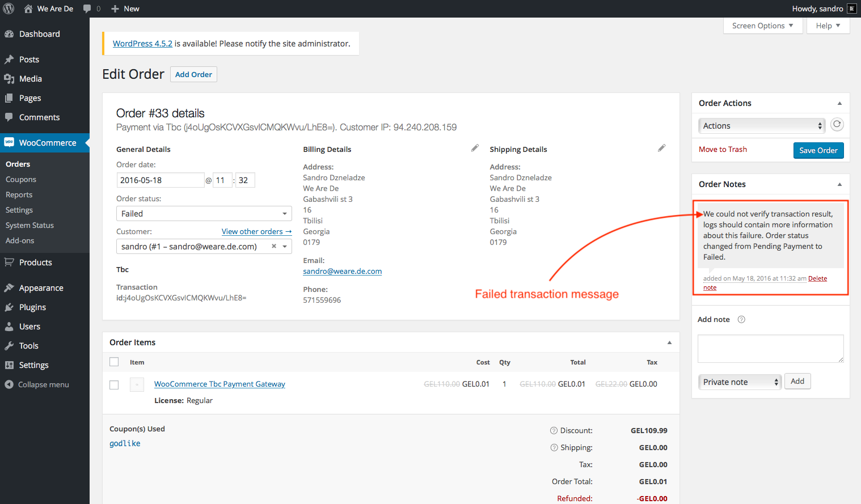
Task: Click the Products cart icon
Action: (x=9, y=262)
